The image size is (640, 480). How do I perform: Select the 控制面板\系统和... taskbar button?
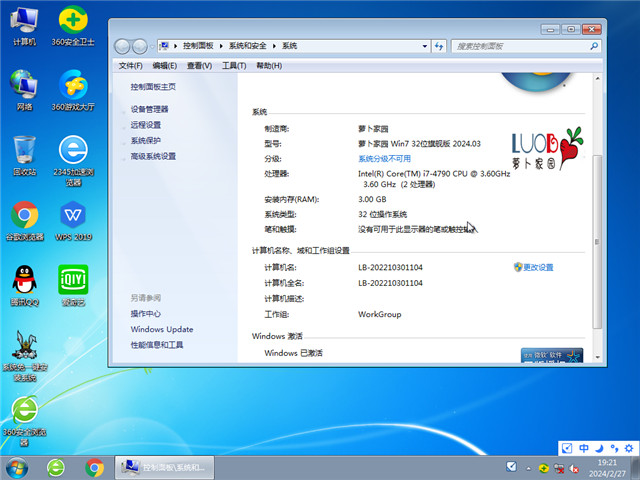(164, 467)
